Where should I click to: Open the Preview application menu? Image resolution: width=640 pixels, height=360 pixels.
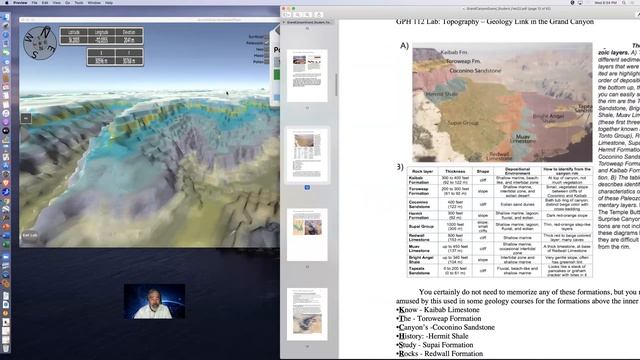pyautogui.click(x=20, y=2)
